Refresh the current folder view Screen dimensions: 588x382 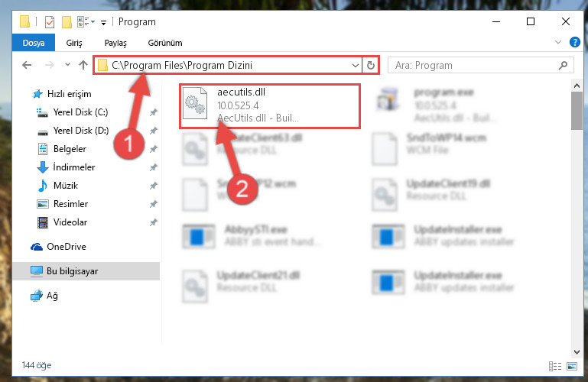coord(371,65)
